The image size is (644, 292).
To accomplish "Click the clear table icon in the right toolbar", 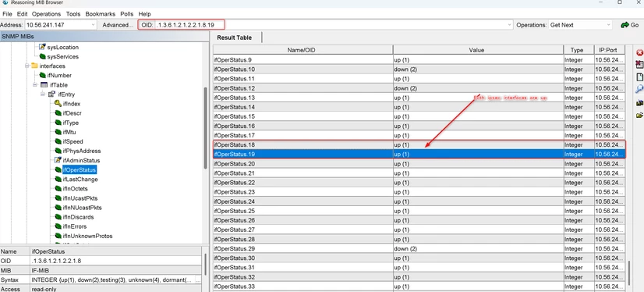I will pos(639,64).
